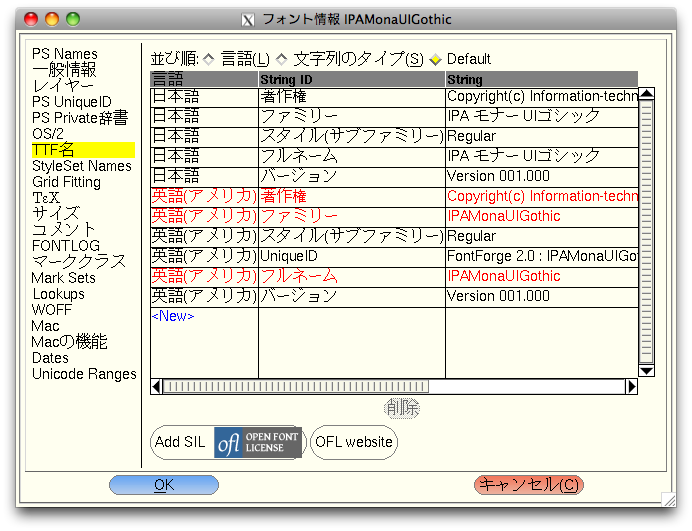Click the X11 icon in title bar

(x=248, y=20)
